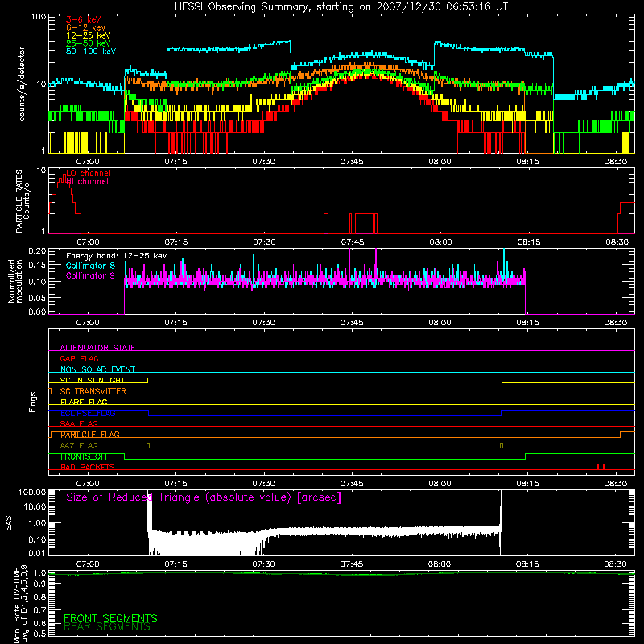
Task: Select the NON SOLAR EVENT flag label
Action: coord(97,369)
